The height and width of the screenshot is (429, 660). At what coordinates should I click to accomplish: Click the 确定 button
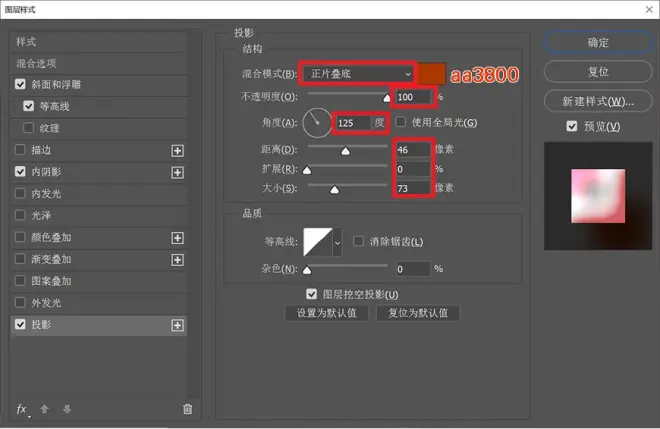[x=598, y=43]
